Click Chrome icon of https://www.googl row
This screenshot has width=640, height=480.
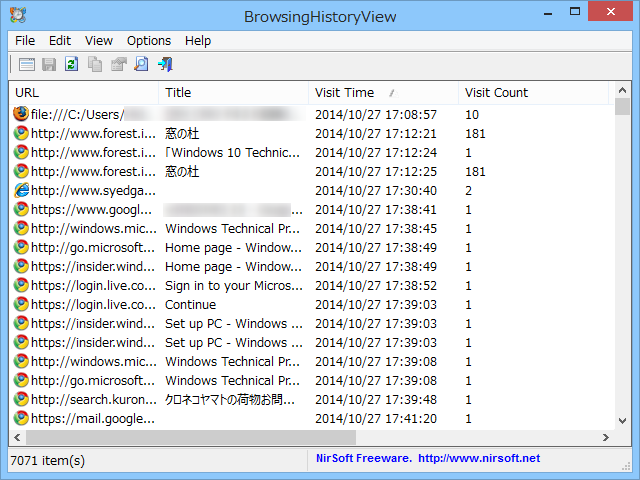tap(21, 209)
